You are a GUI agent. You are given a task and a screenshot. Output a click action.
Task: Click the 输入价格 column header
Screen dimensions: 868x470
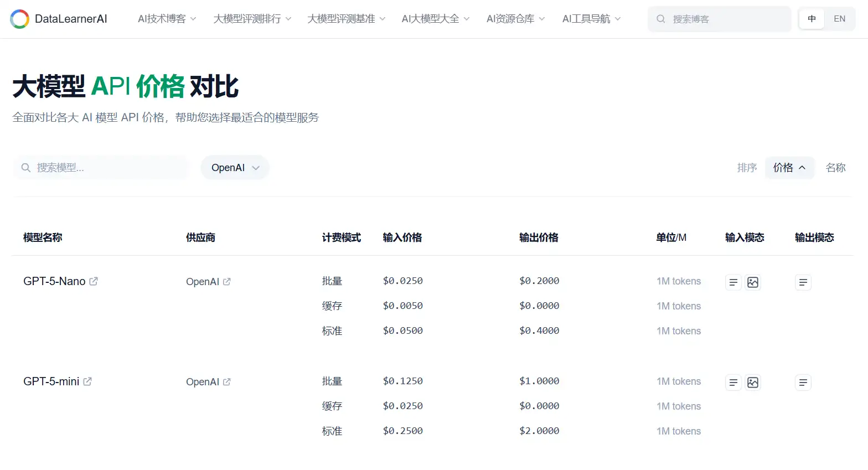point(402,237)
